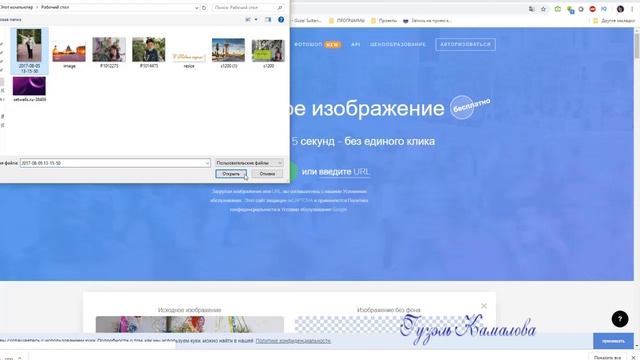Image resolution: width=640 pixels, height=360 pixels.
Task: Click the translate page icon in Chrome
Action: [x=531, y=9]
